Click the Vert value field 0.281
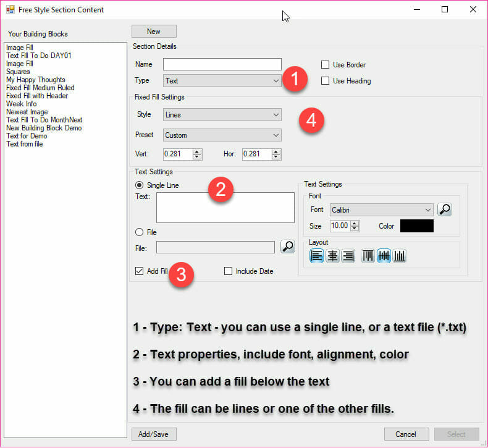 point(178,154)
